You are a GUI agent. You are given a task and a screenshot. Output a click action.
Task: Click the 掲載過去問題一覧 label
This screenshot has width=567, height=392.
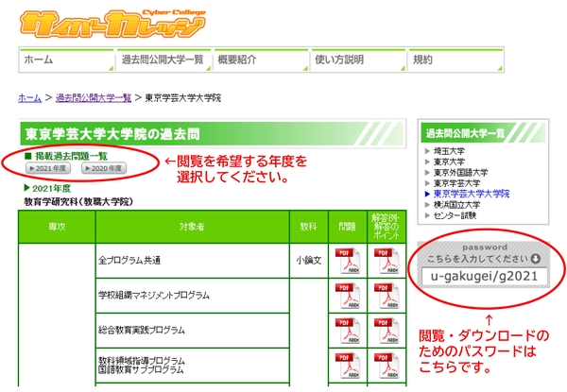tap(71, 156)
